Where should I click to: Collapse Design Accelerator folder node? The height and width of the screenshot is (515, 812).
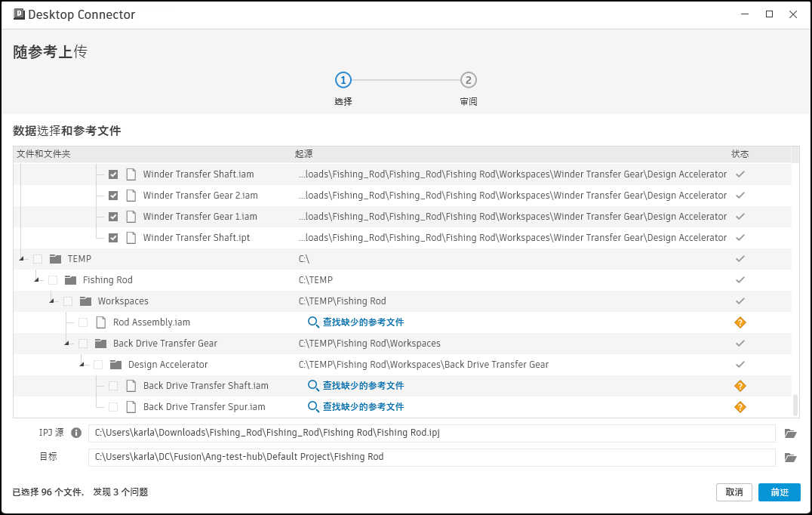pos(82,365)
